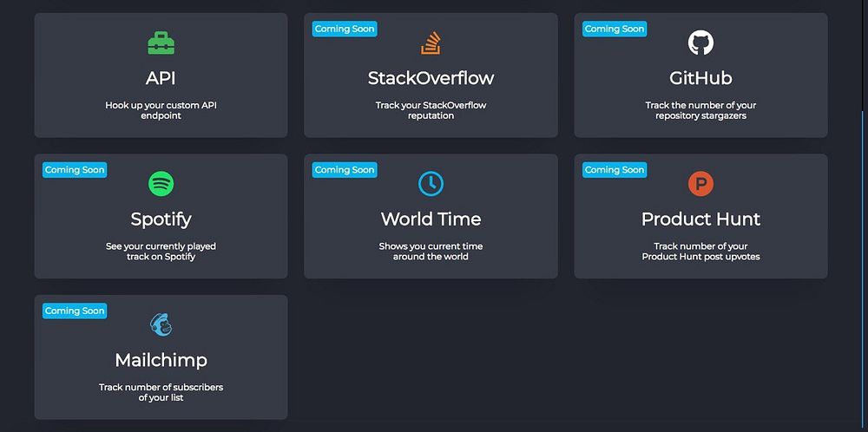Click Coming Soon badge on StackOverflow card
The width and height of the screenshot is (868, 432).
pos(345,29)
